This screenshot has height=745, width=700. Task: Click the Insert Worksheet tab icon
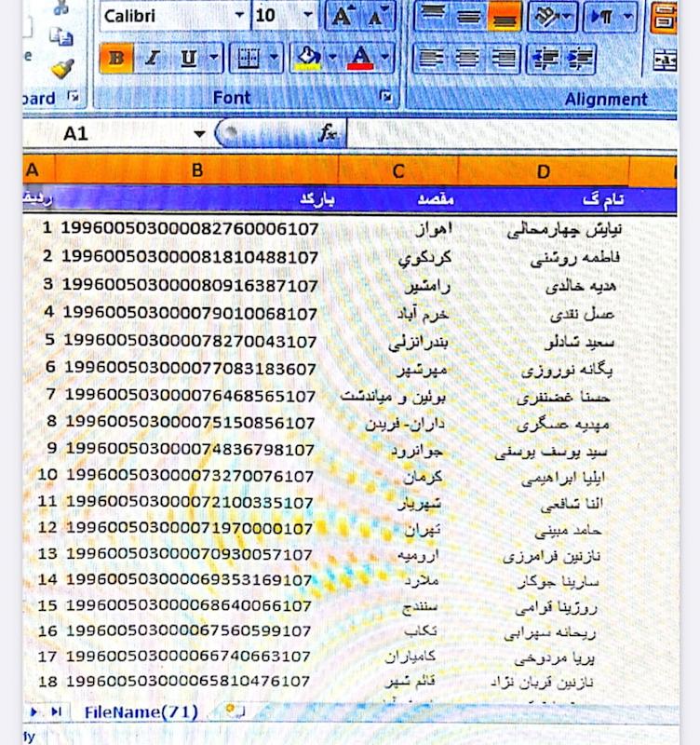point(235,710)
